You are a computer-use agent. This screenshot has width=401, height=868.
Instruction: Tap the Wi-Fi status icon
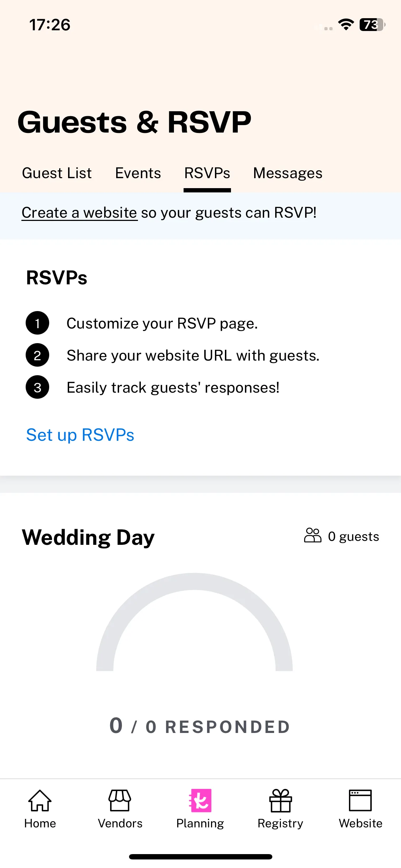[346, 25]
